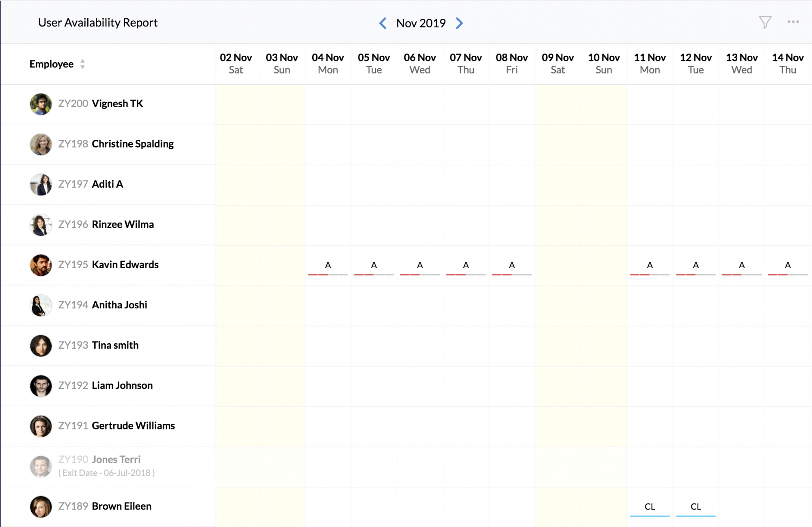Click Kavin Edwards' absent mark on 14 Nov
The height and width of the screenshot is (527, 812).
coord(787,266)
